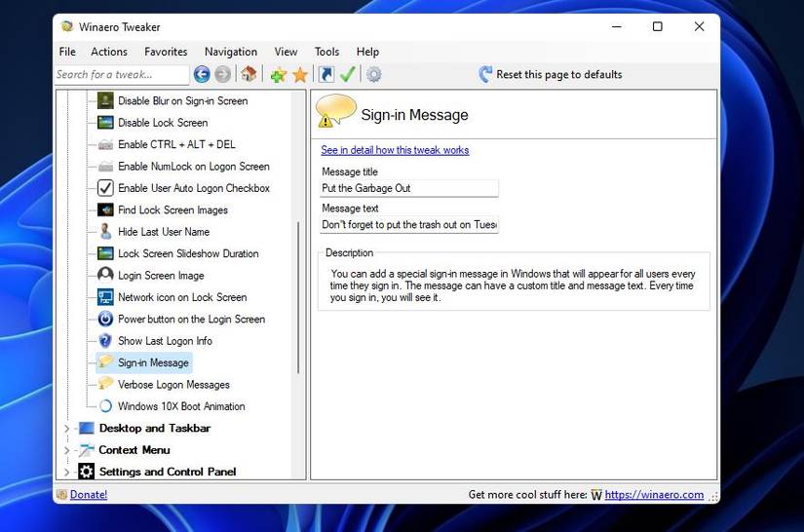Click the Reset page refresh arrow icon
804x532 pixels.
[484, 74]
